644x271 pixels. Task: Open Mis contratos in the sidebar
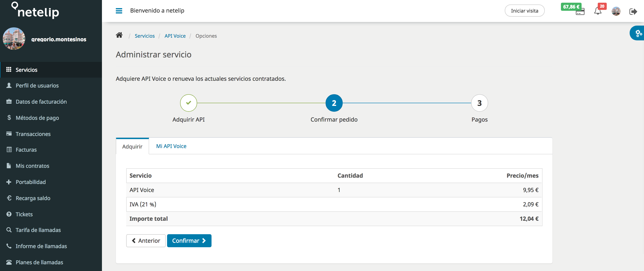pos(51,166)
